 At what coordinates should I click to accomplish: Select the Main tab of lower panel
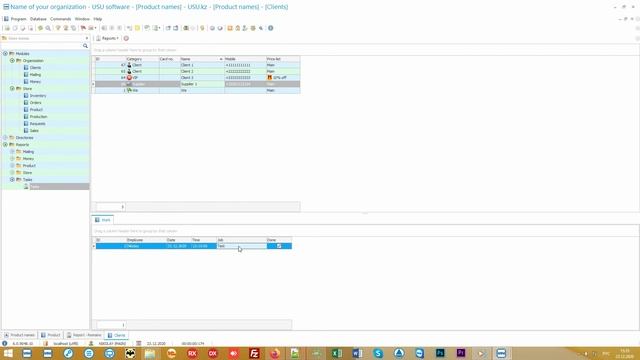tap(103, 220)
